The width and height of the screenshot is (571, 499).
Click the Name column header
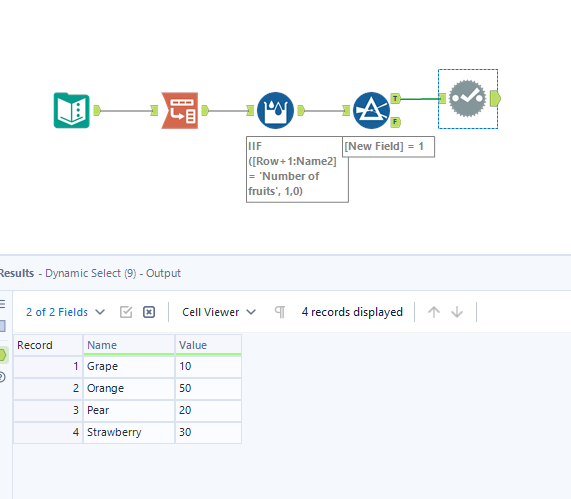(129, 345)
